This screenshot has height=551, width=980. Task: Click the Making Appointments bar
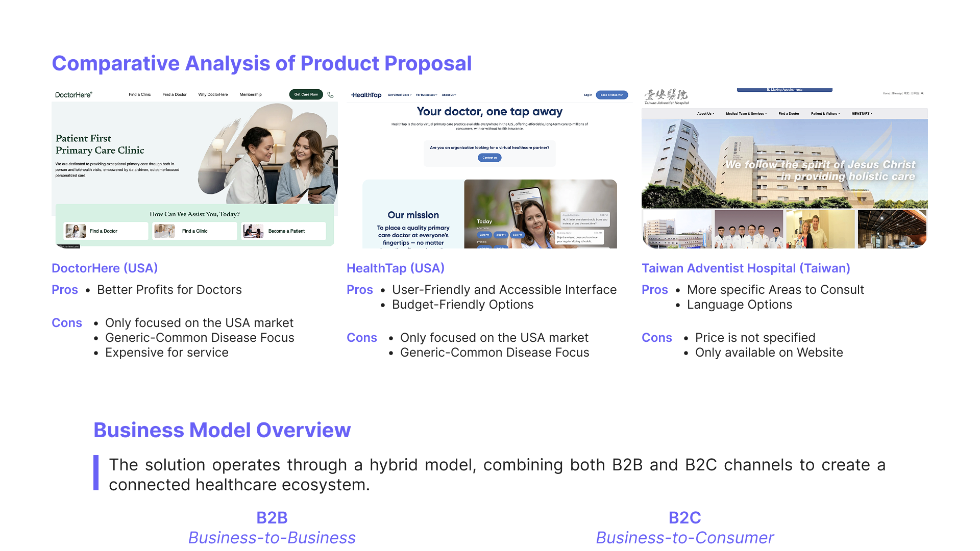(785, 90)
